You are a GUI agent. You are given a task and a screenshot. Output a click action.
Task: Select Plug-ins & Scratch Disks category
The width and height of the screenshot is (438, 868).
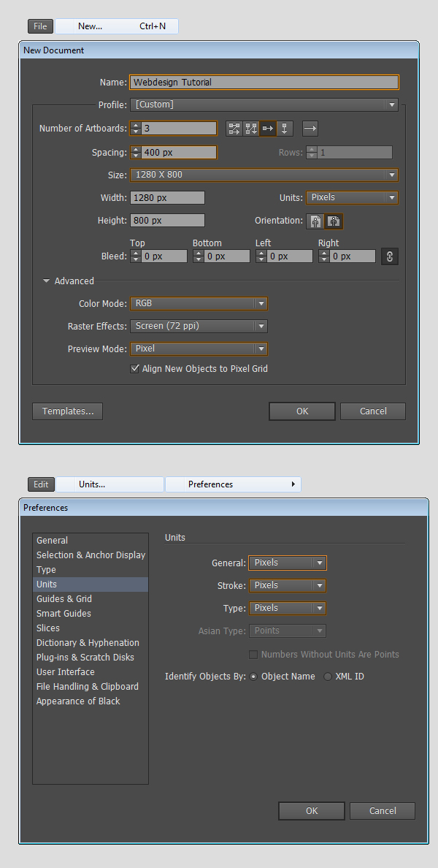click(x=90, y=657)
